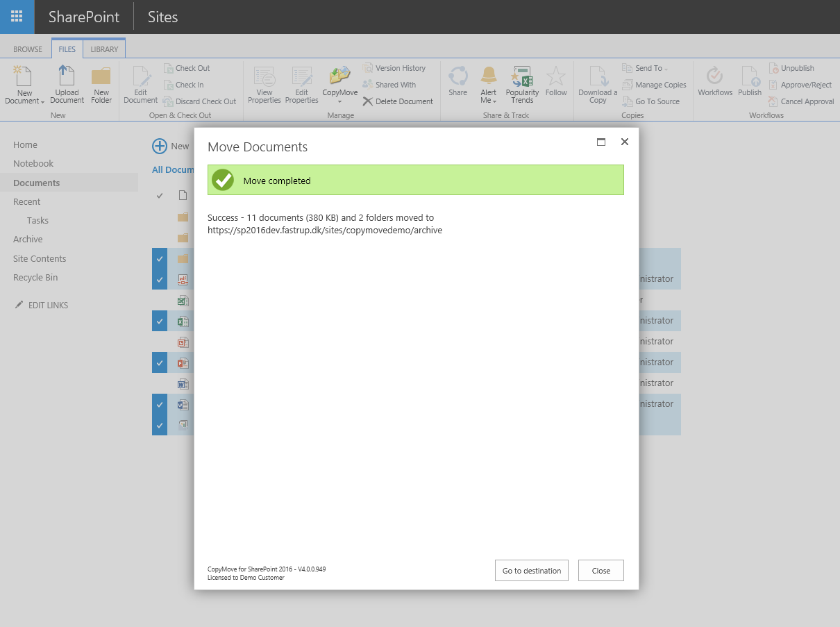The width and height of the screenshot is (840, 627).
Task: Click Go To Source in the ribbon
Action: pos(650,101)
